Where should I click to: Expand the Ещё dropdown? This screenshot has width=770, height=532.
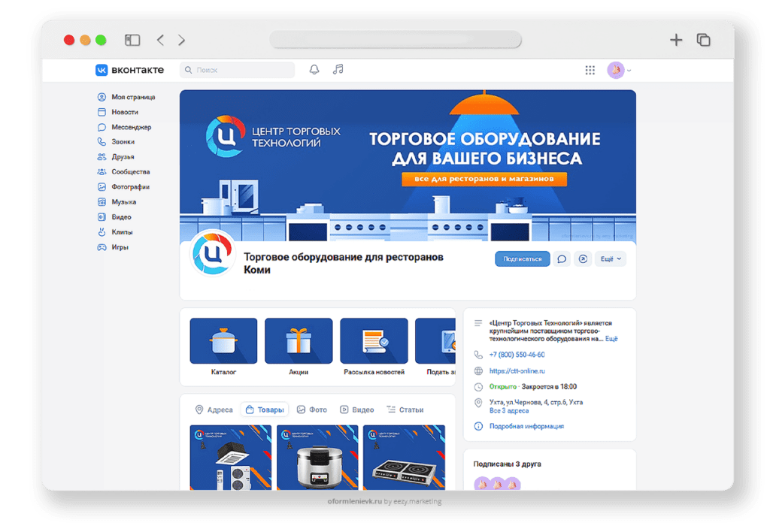(x=611, y=258)
